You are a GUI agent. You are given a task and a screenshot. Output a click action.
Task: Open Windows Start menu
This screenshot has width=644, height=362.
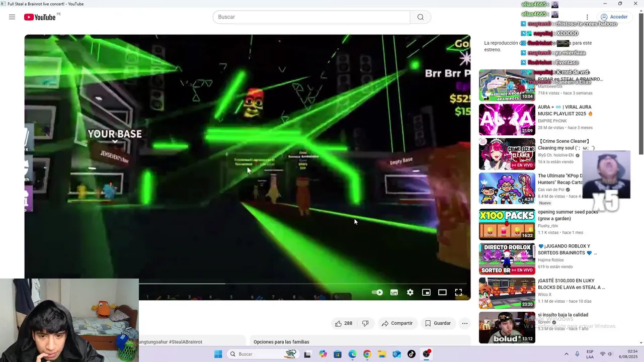pos(218,354)
